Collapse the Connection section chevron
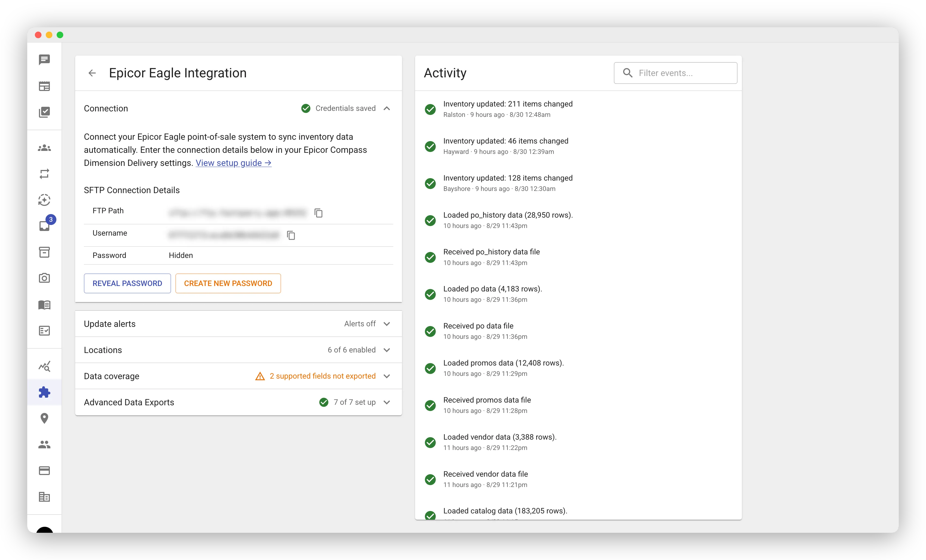926x560 pixels. coord(387,108)
